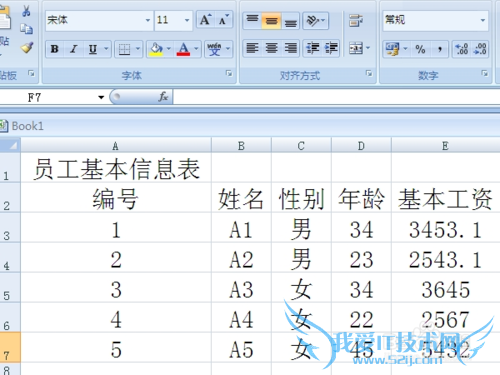Toggle Wrap Text icon
This screenshot has width=500, height=375.
[355, 21]
